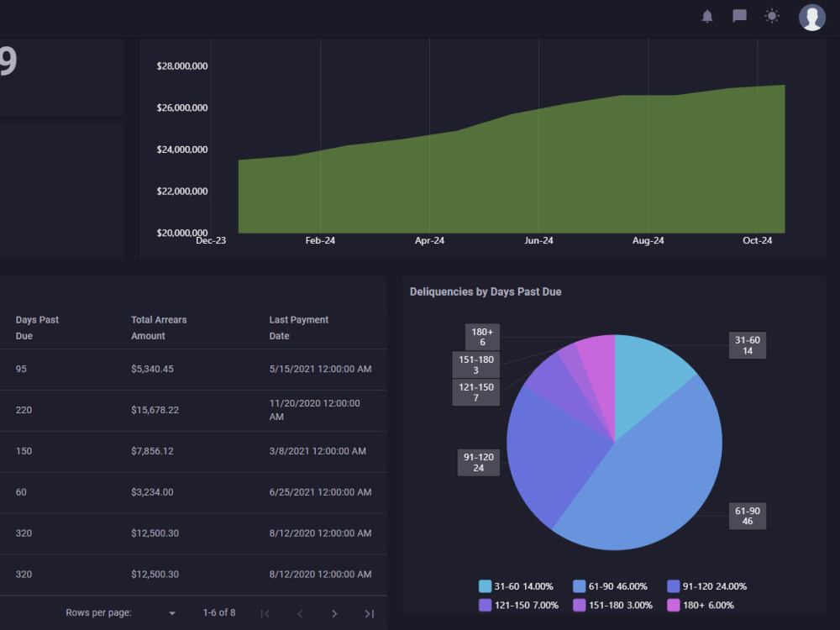This screenshot has height=630, width=840.
Task: Toggle the 121-150 legend swatch
Action: (485, 605)
